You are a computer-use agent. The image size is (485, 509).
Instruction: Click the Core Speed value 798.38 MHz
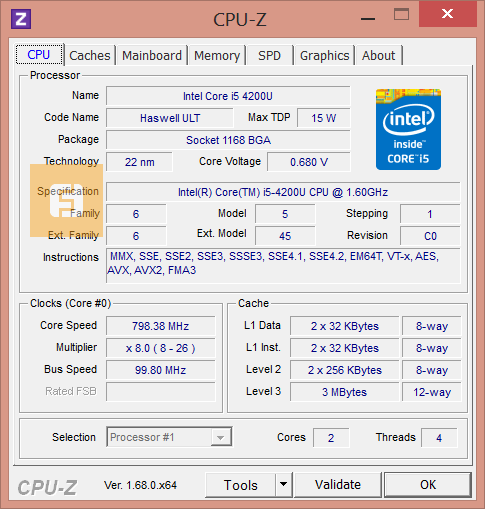pyautogui.click(x=161, y=326)
